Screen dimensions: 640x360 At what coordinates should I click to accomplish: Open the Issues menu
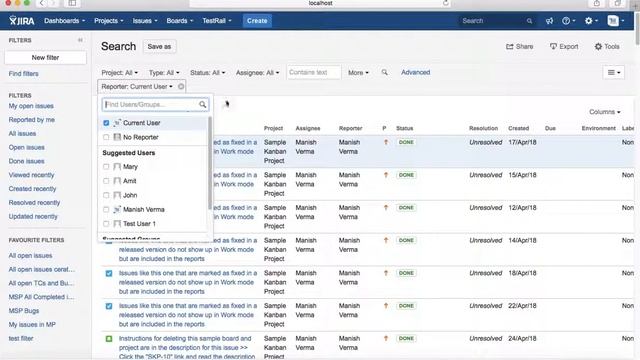tap(145, 21)
